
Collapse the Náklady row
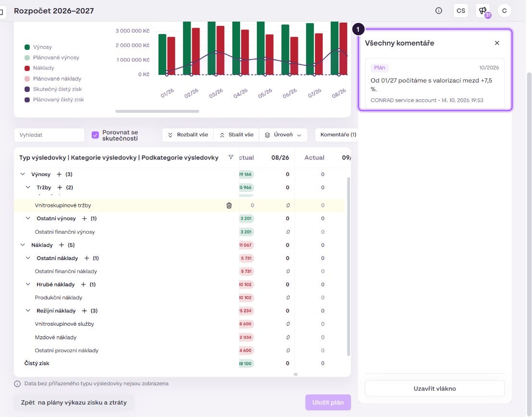point(23,245)
